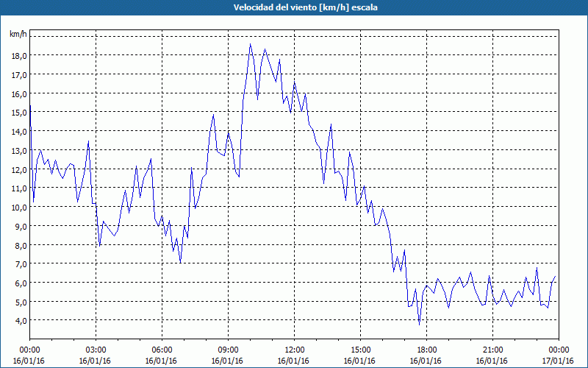Click the '8,0' y-axis label
This screenshot has height=368, width=588.
click(21, 245)
